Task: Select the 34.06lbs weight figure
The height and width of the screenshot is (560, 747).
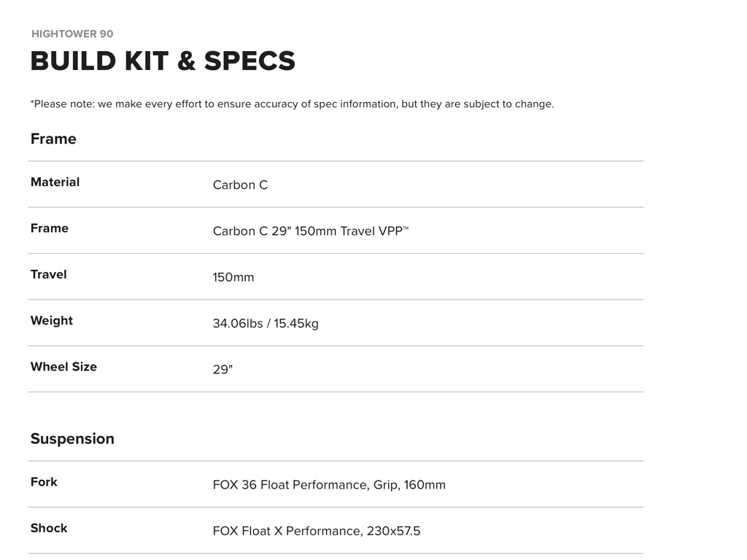Action: click(x=237, y=324)
